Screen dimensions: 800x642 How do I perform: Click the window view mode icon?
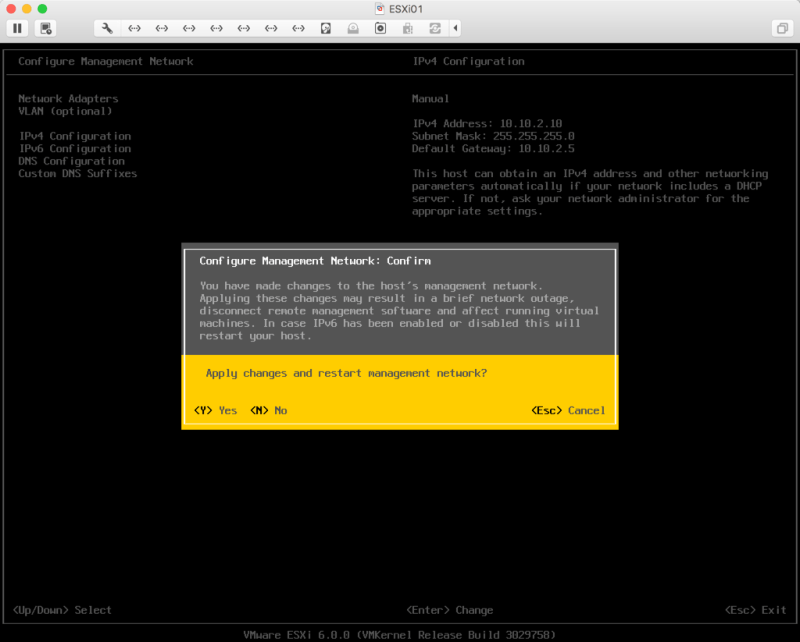pos(781,28)
